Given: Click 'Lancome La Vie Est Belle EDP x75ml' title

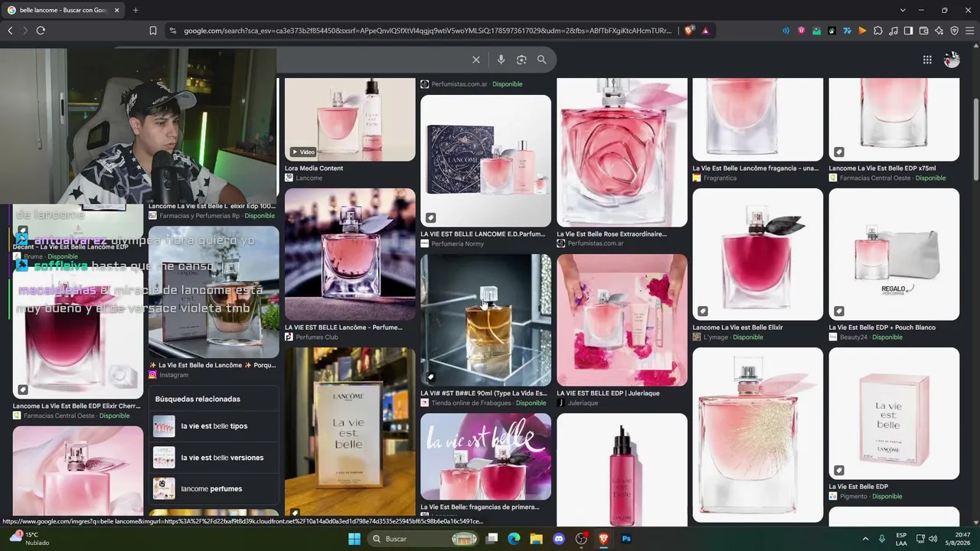Looking at the screenshot, I should pyautogui.click(x=882, y=168).
